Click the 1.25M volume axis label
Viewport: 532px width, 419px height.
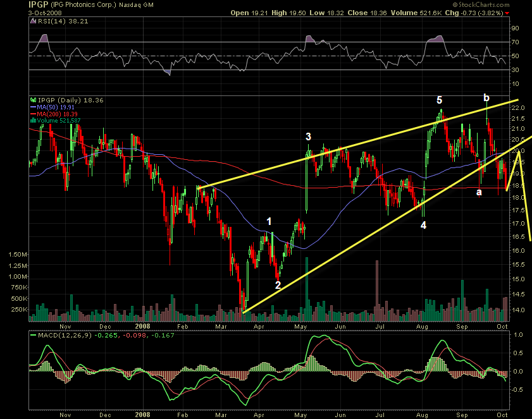18,266
